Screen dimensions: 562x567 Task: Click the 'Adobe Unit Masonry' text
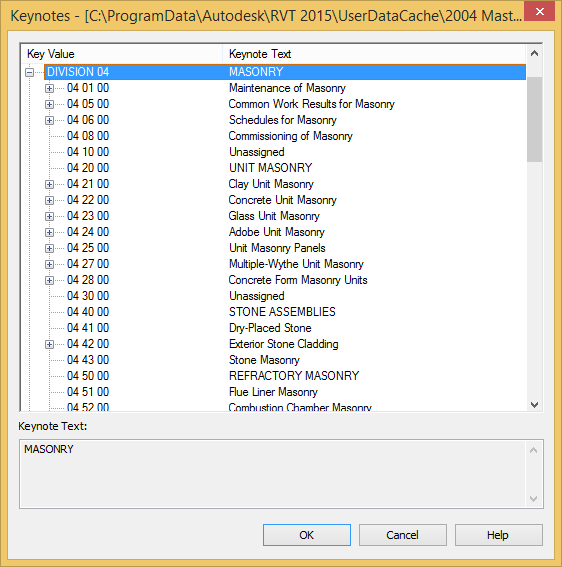coord(277,232)
